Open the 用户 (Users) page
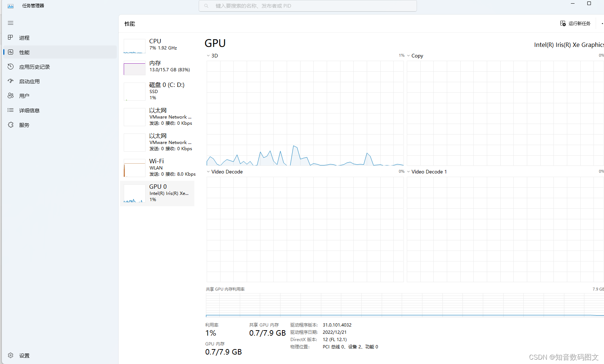 [x=24, y=96]
